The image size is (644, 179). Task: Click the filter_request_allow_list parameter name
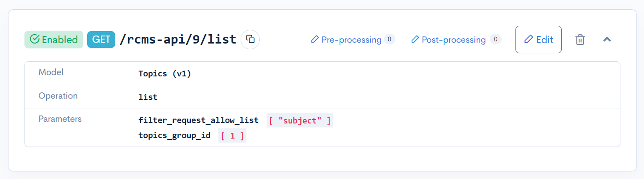[198, 120]
